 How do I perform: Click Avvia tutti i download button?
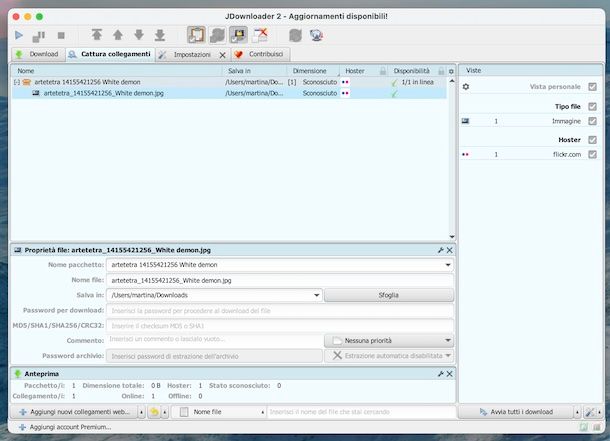point(516,412)
